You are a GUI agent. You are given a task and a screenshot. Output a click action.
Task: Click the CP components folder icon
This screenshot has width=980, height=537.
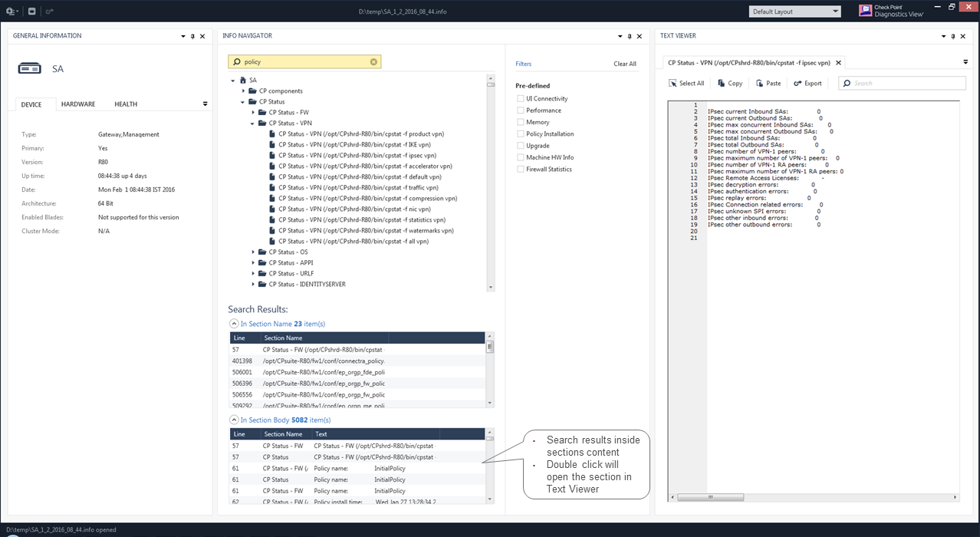click(x=253, y=91)
